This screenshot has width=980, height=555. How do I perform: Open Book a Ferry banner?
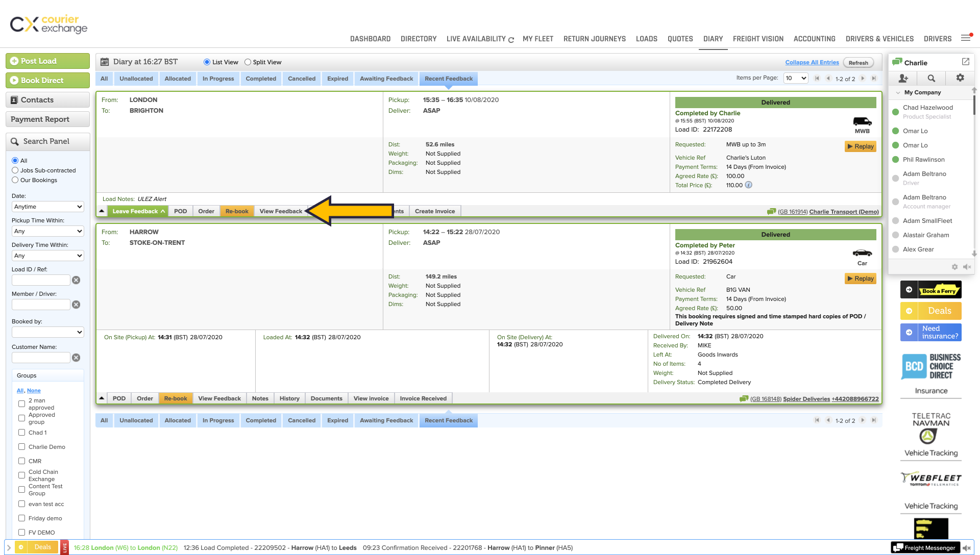[x=930, y=290]
